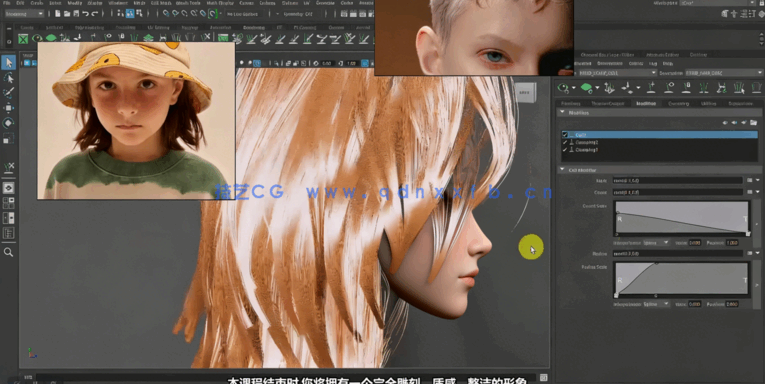Click the redo arrow in the status line
The width and height of the screenshot is (765, 384).
[x=95, y=14]
